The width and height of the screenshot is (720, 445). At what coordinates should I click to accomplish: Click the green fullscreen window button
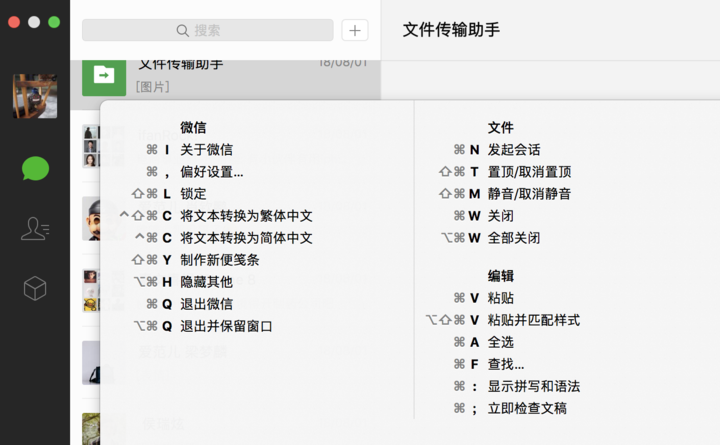pos(54,22)
